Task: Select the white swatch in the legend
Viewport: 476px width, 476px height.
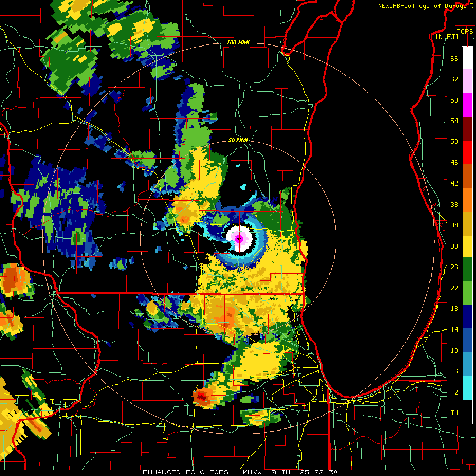Action: (467, 58)
